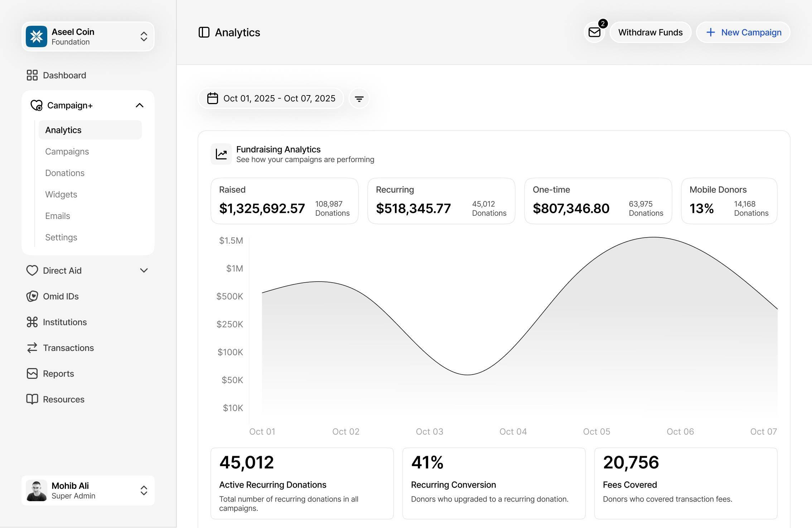Click the filter icon next to date range
812x528 pixels.
[x=359, y=98]
